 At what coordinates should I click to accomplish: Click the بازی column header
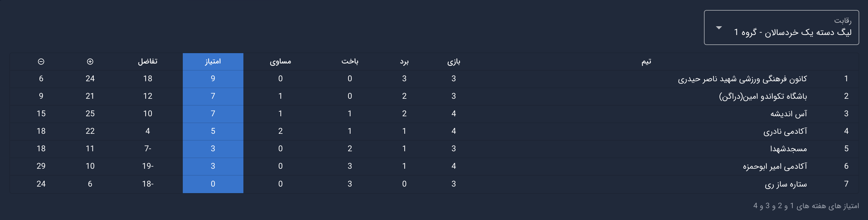454,61
